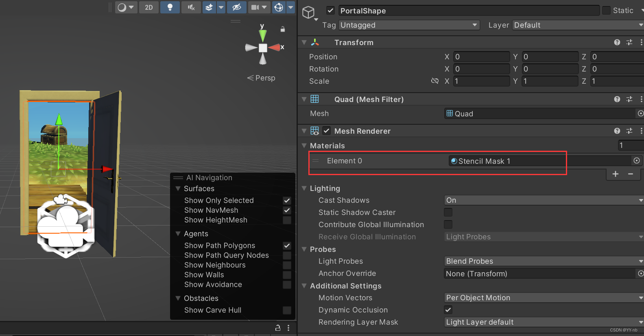Toggle scene audio mute icon

[x=191, y=7]
